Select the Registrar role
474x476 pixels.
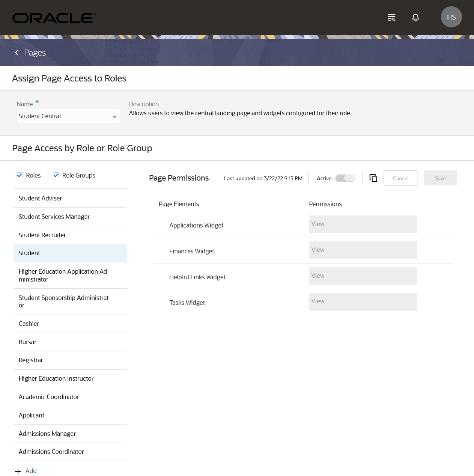(31, 360)
